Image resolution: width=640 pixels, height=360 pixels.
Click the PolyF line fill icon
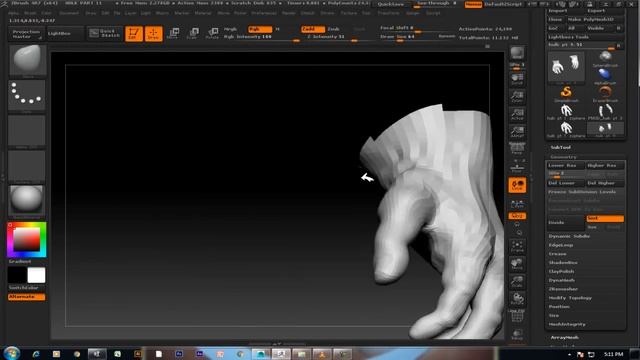click(517, 315)
